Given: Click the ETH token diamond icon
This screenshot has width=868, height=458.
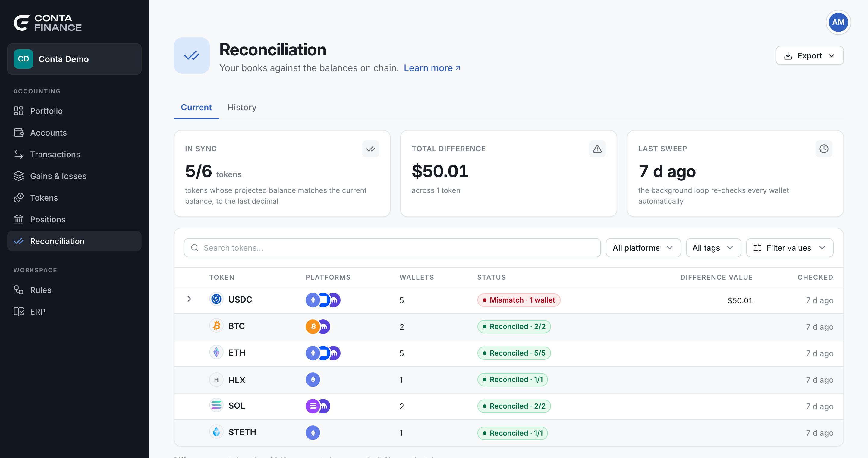Looking at the screenshot, I should [216, 352].
